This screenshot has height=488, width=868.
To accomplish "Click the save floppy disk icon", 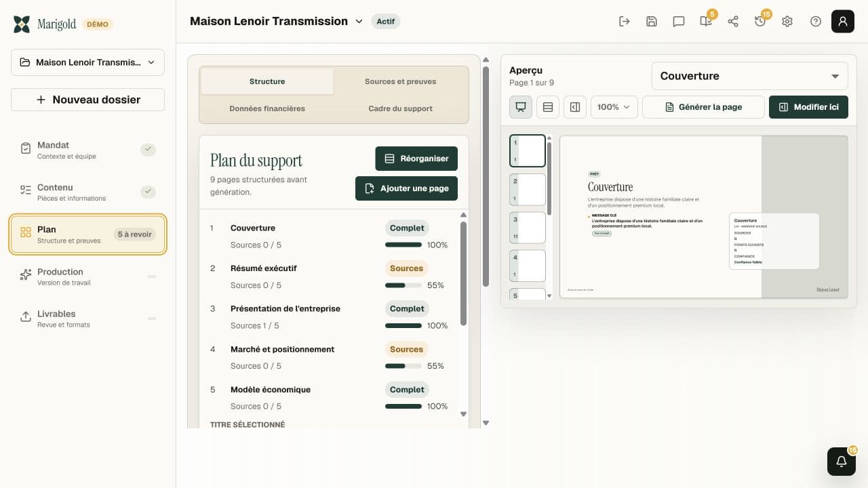I will tap(652, 21).
